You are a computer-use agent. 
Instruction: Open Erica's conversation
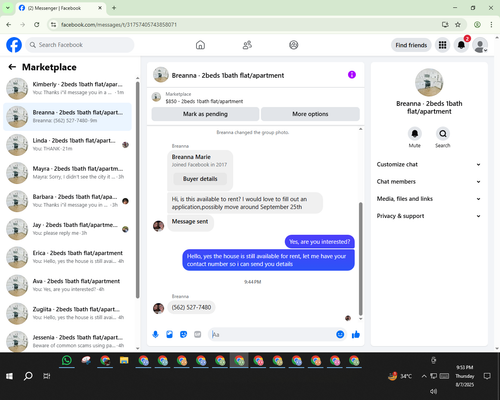tap(67, 257)
